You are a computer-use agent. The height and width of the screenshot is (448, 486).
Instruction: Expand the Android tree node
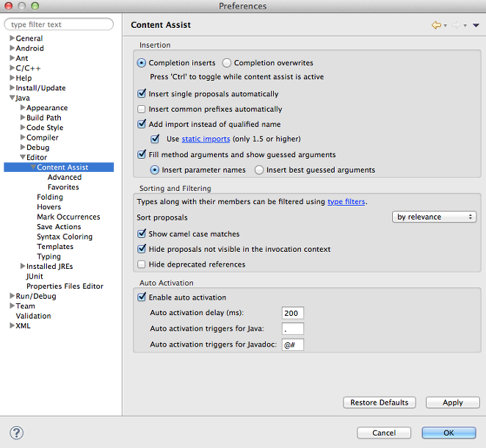tap(12, 48)
